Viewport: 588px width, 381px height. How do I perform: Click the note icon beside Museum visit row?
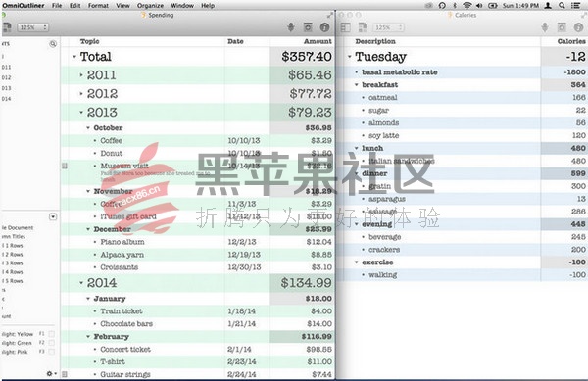[65, 166]
